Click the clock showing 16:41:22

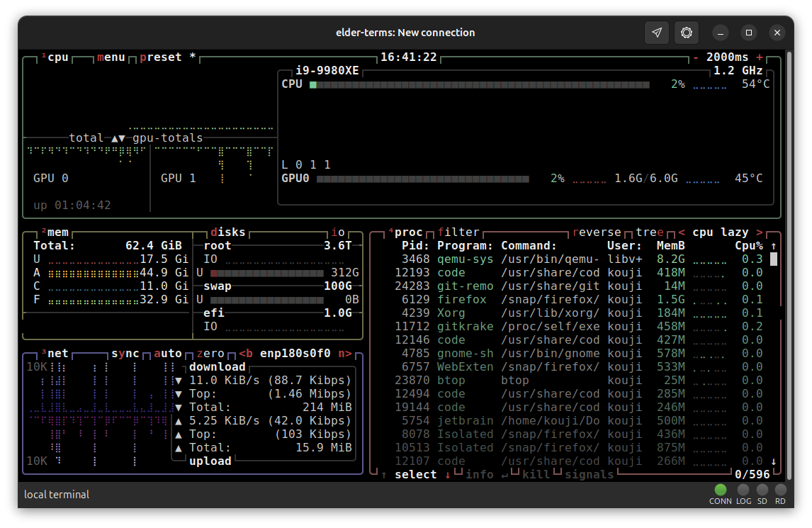pos(409,57)
